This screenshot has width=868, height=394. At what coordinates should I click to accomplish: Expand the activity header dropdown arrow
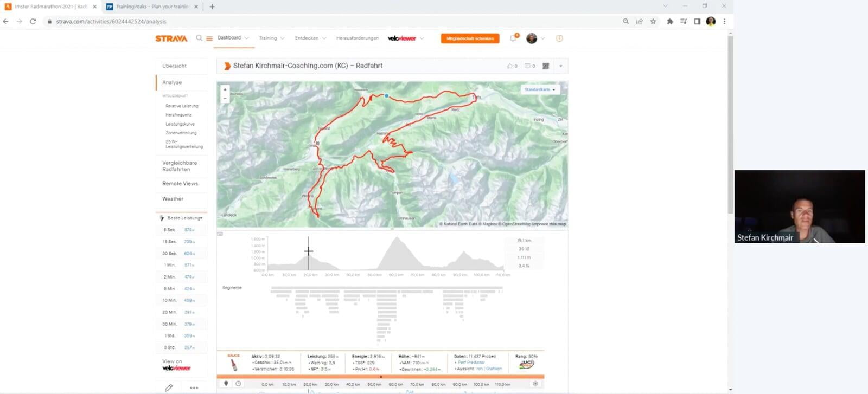(x=560, y=66)
